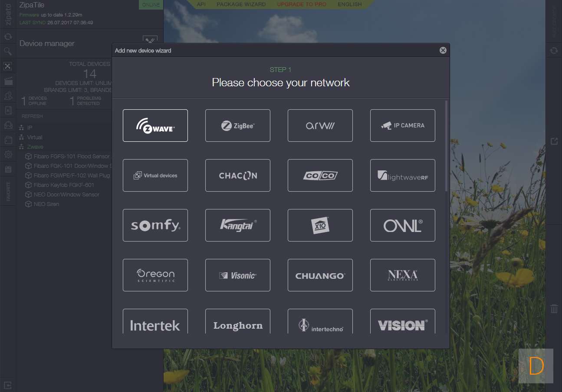
Task: Choose the Visonic brand tile
Action: point(238,275)
